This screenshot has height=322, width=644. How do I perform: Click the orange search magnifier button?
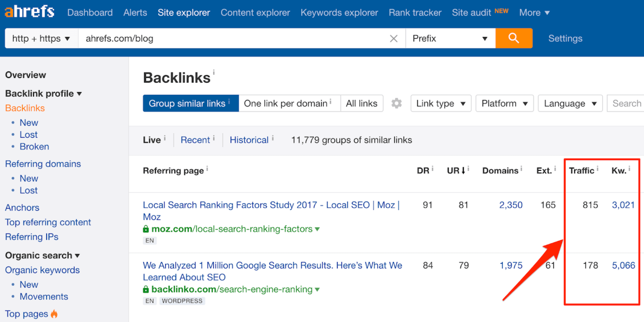coord(514,38)
